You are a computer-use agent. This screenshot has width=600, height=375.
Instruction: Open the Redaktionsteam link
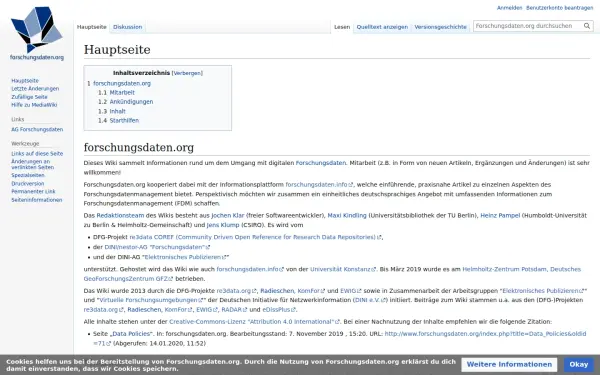tap(120, 216)
